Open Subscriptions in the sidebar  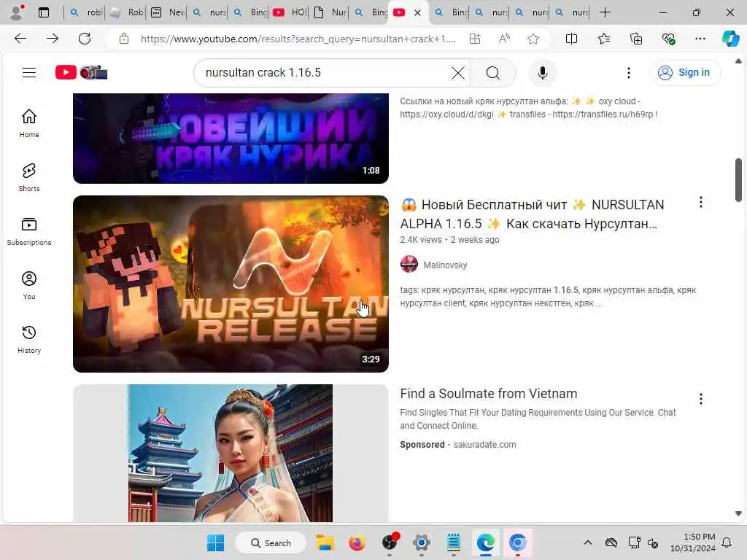pos(29,231)
